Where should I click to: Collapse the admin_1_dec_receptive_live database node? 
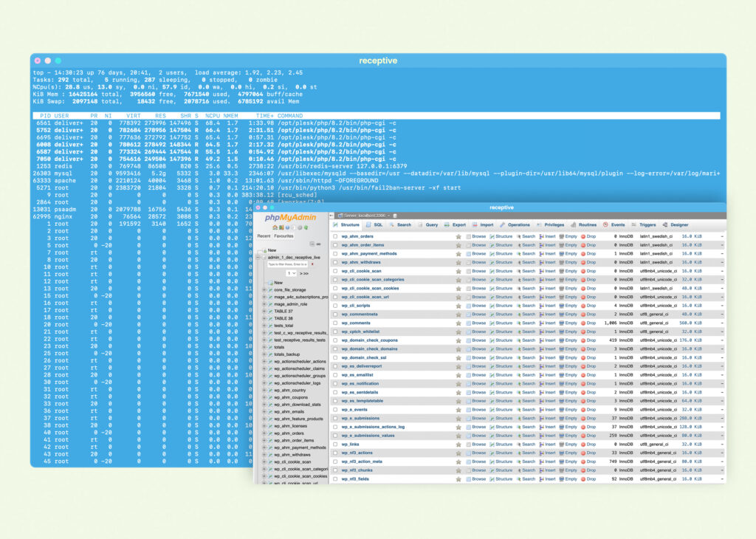[x=258, y=258]
